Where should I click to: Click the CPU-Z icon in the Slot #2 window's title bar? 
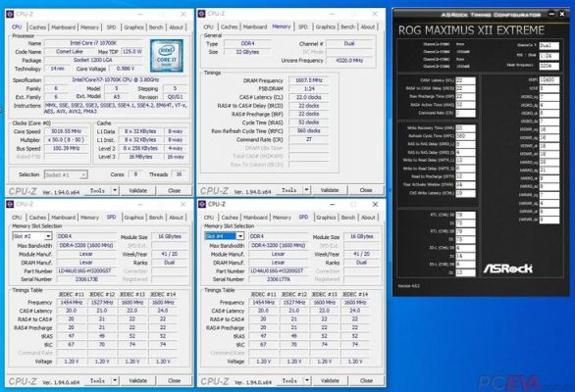coord(10,204)
